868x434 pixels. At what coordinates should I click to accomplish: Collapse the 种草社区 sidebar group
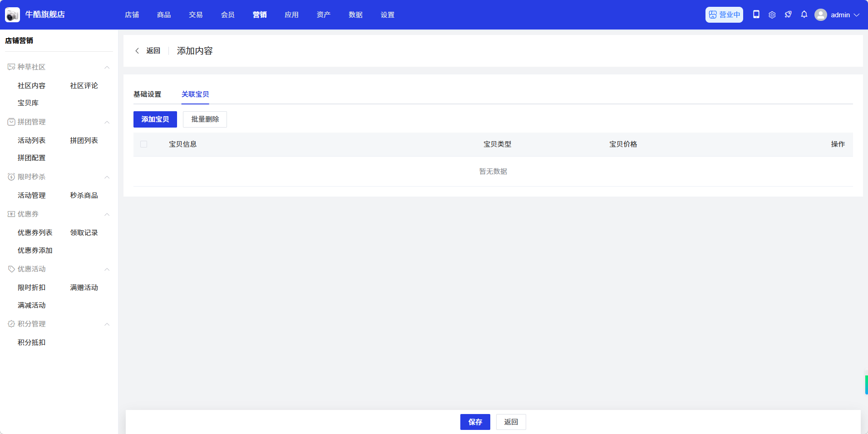click(107, 67)
